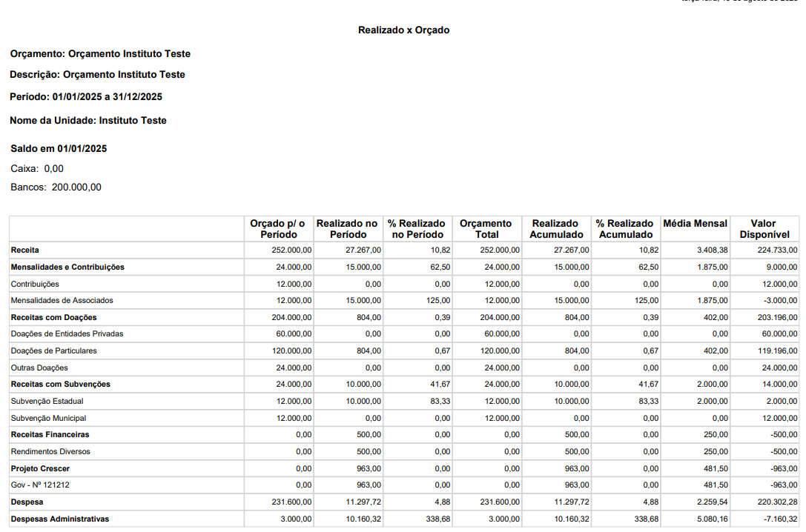806x532 pixels.
Task: Click the value "224.733,00" in the Receita row
Action: tap(777, 250)
